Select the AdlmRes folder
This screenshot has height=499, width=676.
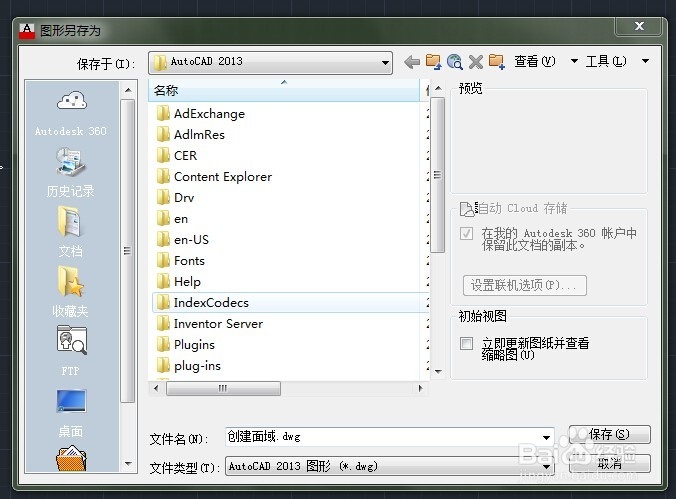[199, 135]
